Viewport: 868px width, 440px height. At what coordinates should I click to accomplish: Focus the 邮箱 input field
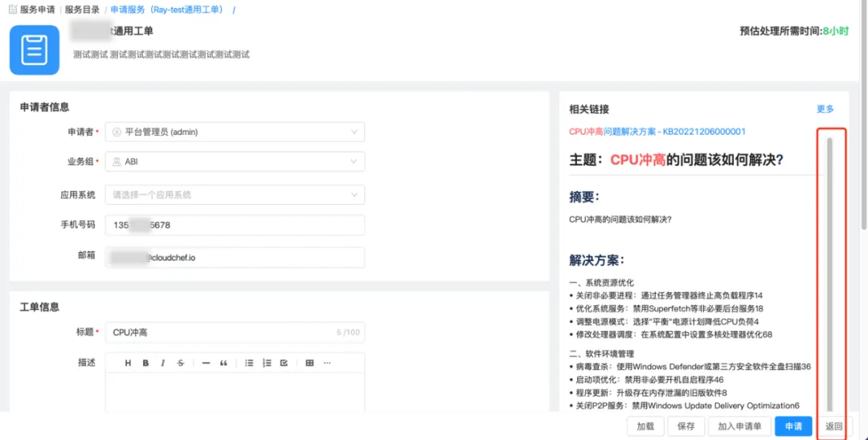point(235,258)
